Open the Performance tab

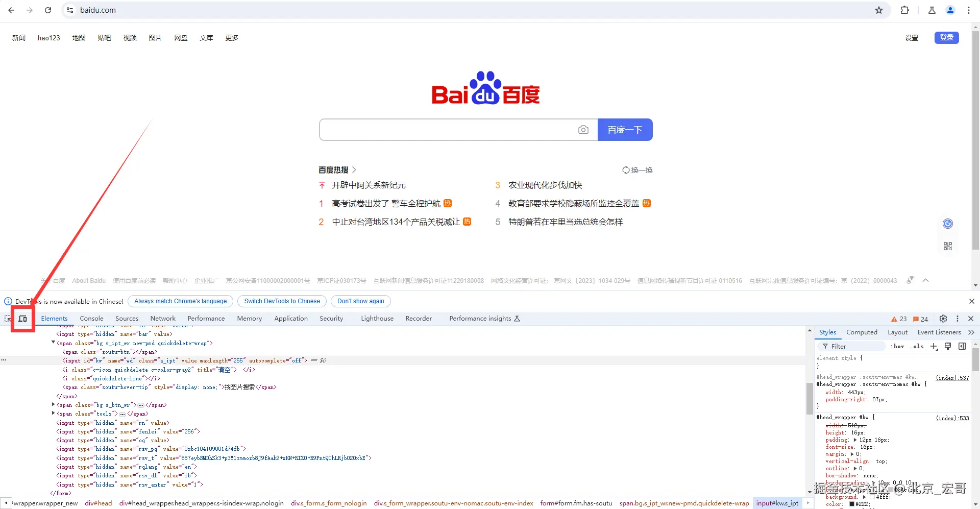pos(206,319)
